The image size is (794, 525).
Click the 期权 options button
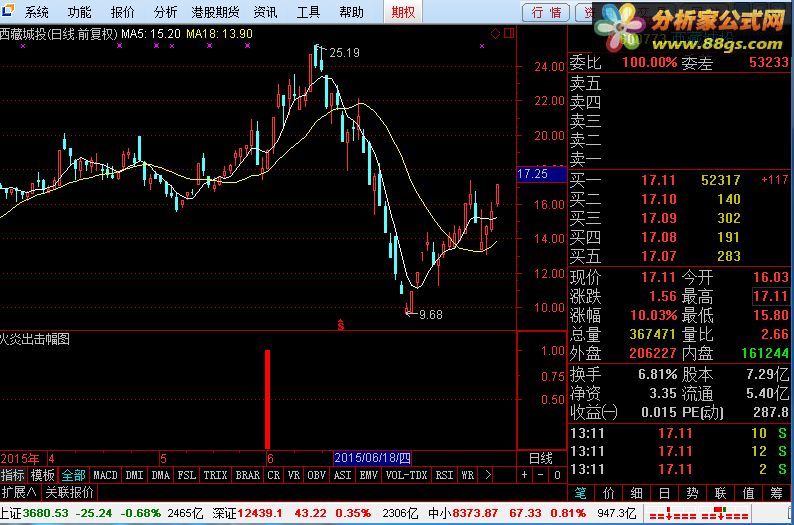[403, 11]
